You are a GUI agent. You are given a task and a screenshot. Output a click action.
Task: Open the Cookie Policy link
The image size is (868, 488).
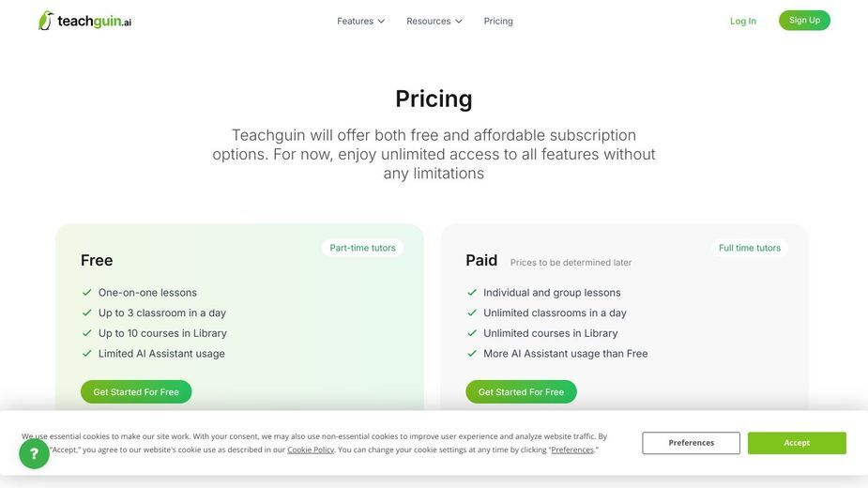pos(311,450)
